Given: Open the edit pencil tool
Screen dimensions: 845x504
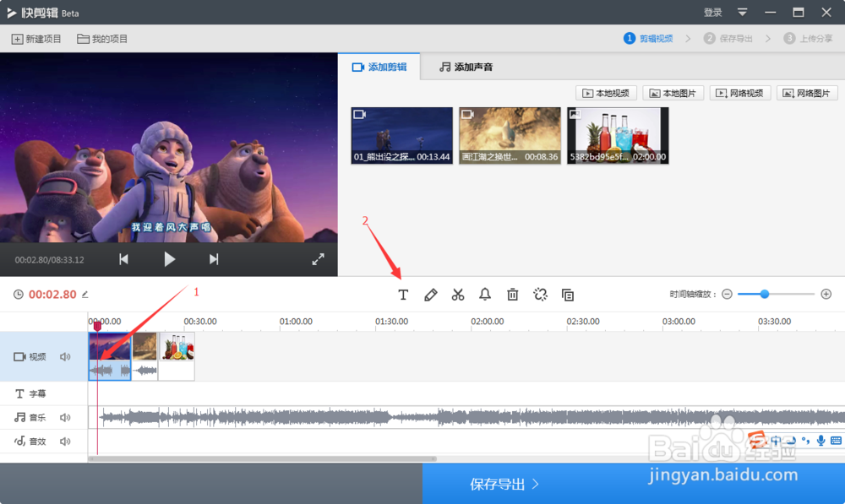Looking at the screenshot, I should [431, 295].
